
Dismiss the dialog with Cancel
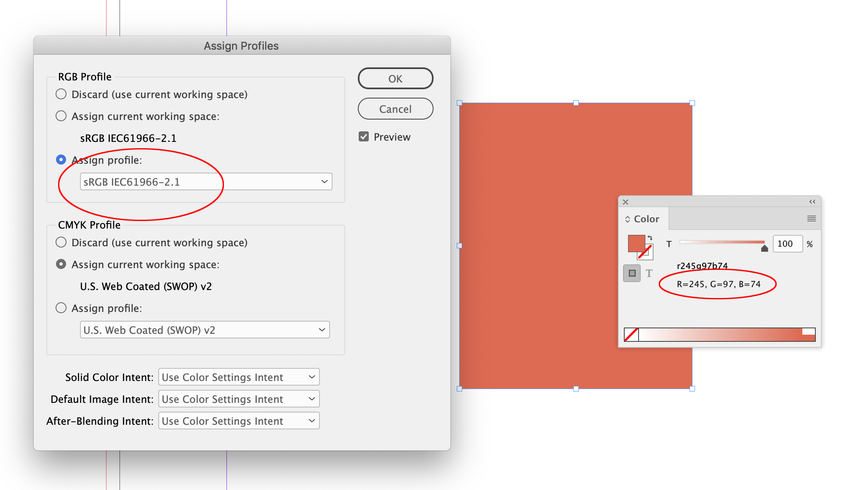pyautogui.click(x=395, y=109)
